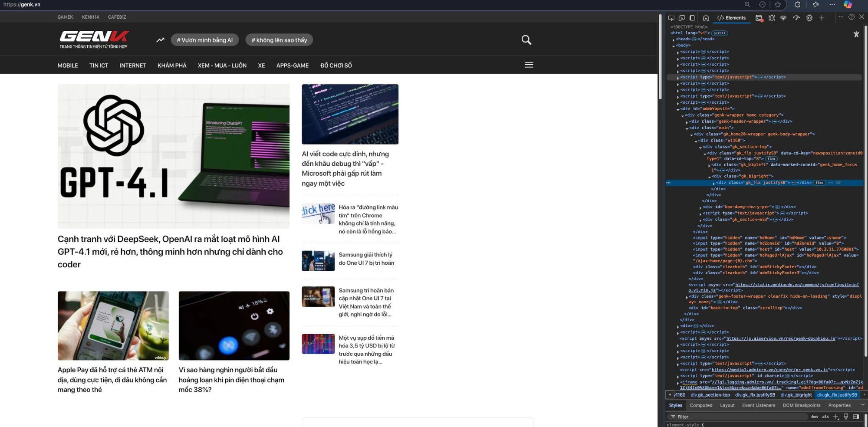Click the '# Vươn mình bằng AI' hashtag

click(x=205, y=40)
